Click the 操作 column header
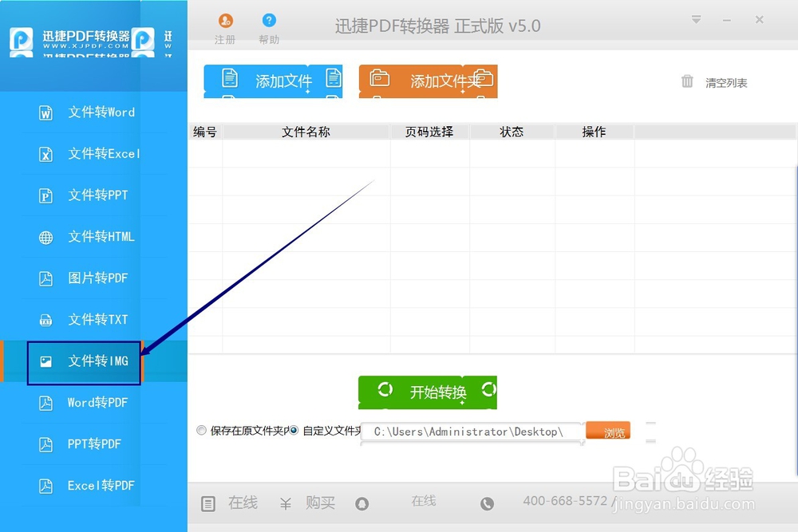 tap(594, 132)
